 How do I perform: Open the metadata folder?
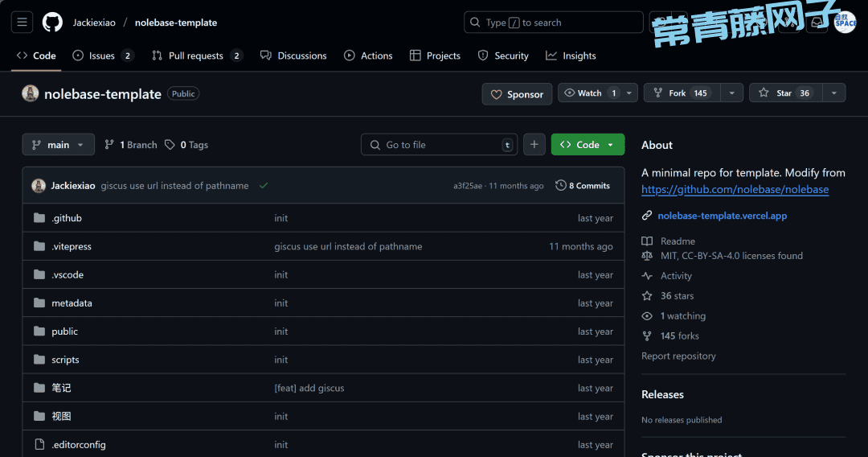coord(72,303)
